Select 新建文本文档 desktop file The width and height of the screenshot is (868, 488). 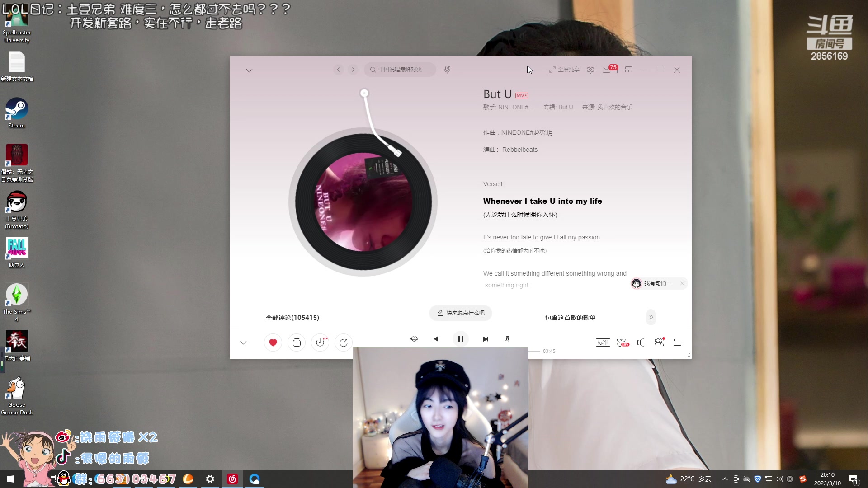17,66
